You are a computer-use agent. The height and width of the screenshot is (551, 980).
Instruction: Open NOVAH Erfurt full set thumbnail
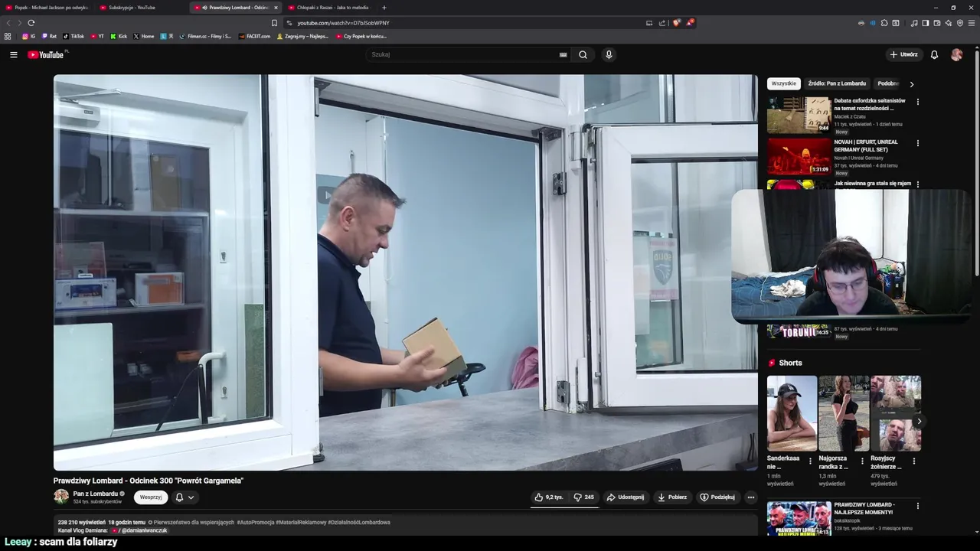coord(799,156)
